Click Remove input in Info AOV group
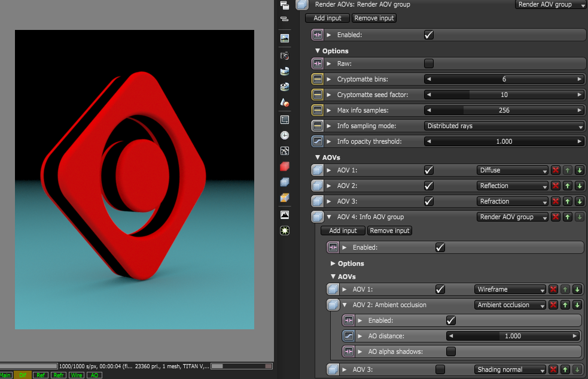 pyautogui.click(x=389, y=231)
